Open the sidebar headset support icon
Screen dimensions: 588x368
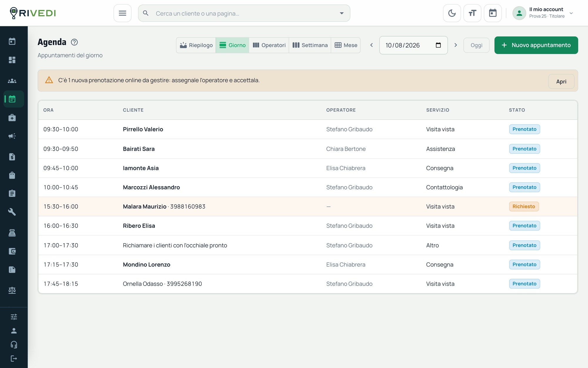[x=14, y=345]
